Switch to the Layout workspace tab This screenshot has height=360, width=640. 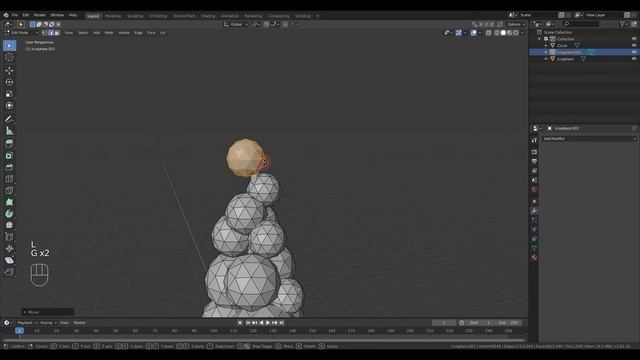coord(93,16)
